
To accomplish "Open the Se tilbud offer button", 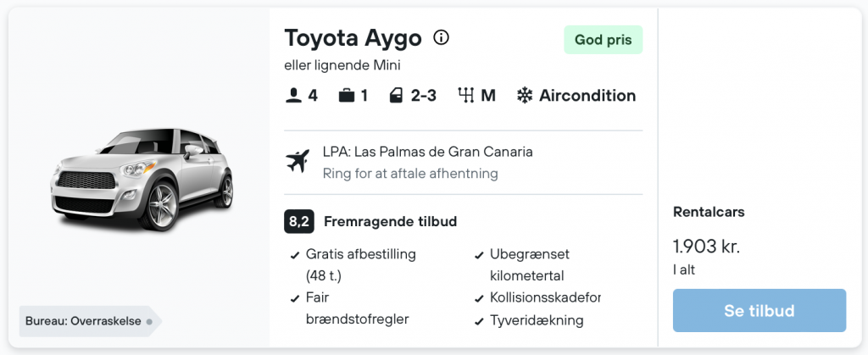I will pos(759,310).
